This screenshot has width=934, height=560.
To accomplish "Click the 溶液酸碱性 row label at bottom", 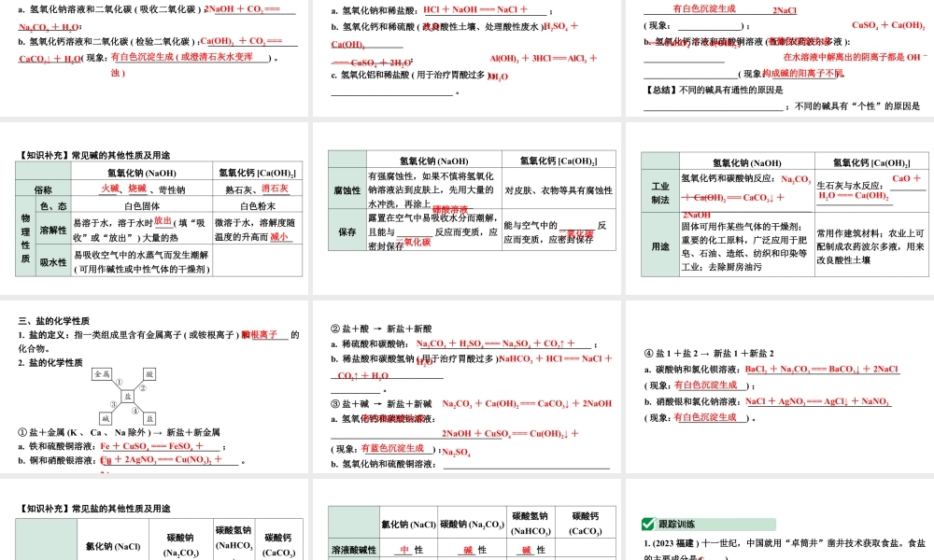I will pyautogui.click(x=352, y=550).
